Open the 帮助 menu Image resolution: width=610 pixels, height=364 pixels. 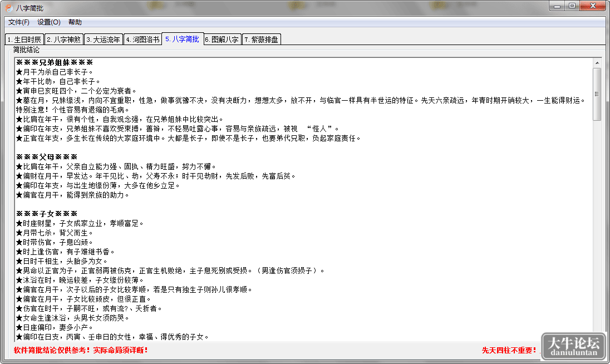(75, 22)
